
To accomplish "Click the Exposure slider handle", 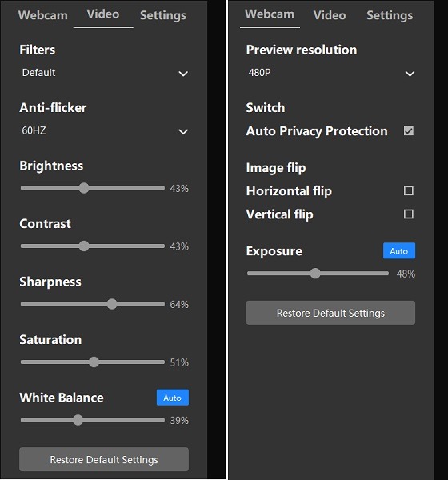I will pyautogui.click(x=314, y=274).
